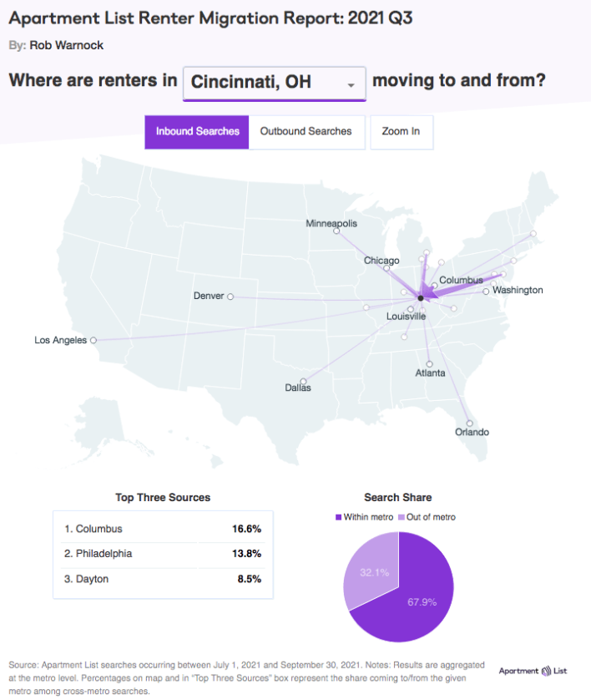Open the Cincinnati, OH city dropdown
The width and height of the screenshot is (591, 700).
(x=275, y=83)
